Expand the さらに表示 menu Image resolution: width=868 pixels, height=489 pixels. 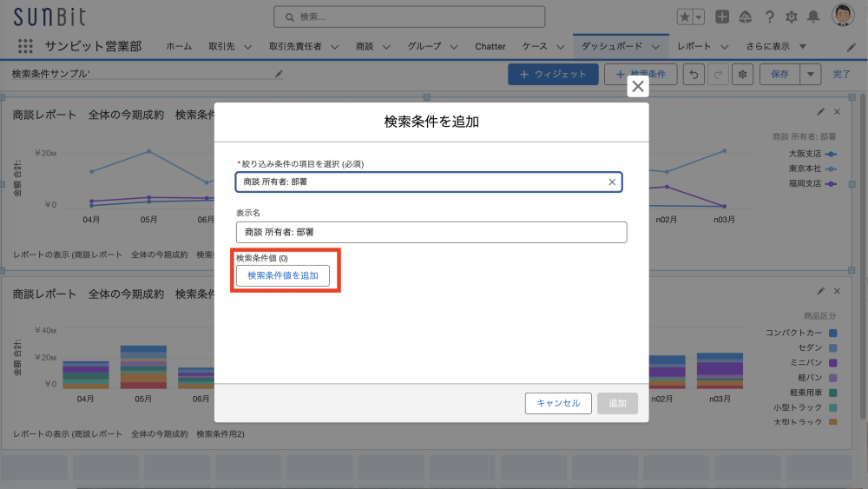tap(802, 47)
